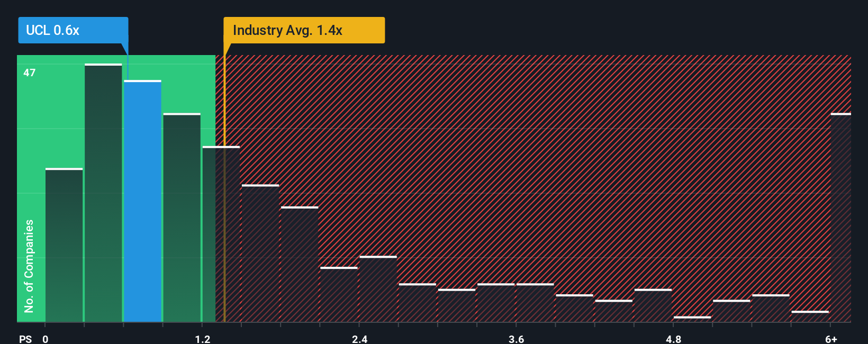Select the fourth green bar before 1.2
Viewport: 868px width, 344px height.
click(182, 218)
